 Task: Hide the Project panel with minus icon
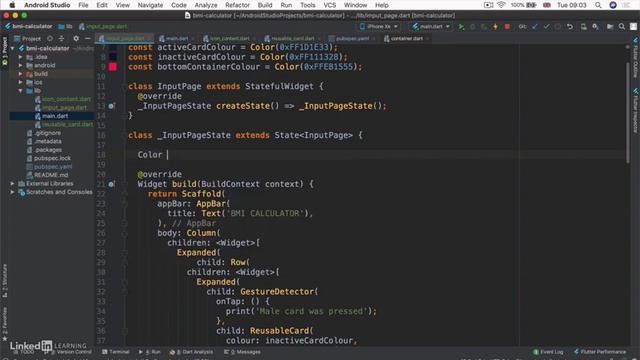(x=87, y=38)
